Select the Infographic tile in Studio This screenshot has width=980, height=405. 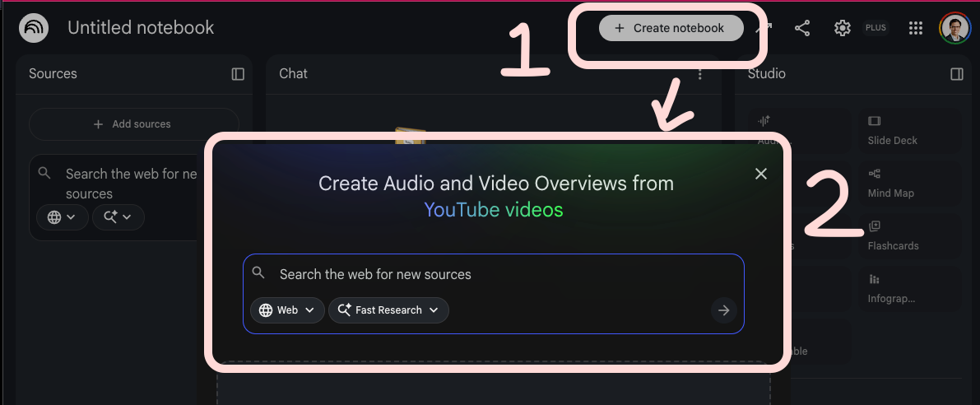pyautogui.click(x=909, y=289)
